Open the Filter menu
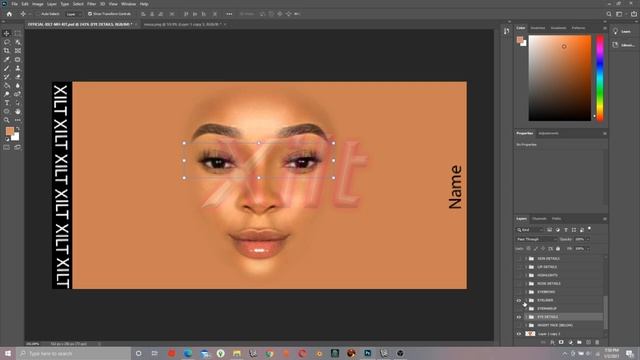Image resolution: width=640 pixels, height=360 pixels. click(x=91, y=4)
